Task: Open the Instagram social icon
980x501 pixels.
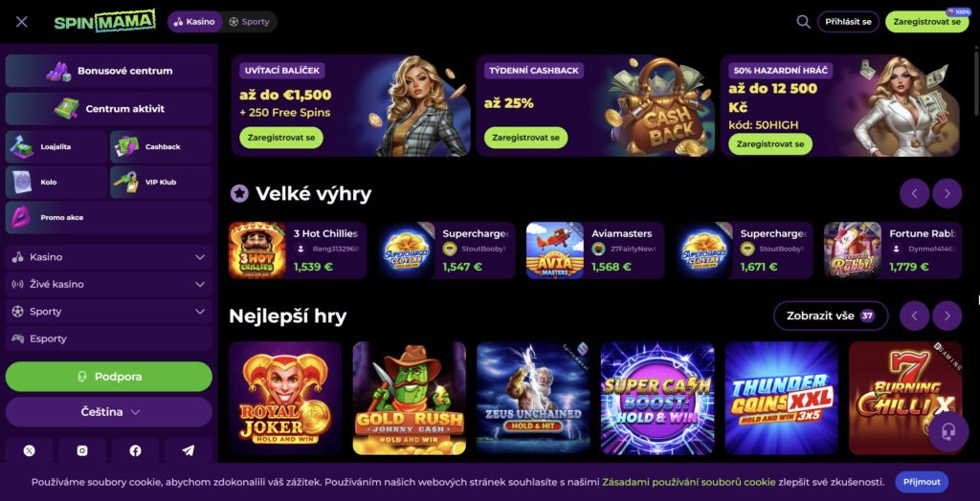Action: click(82, 450)
